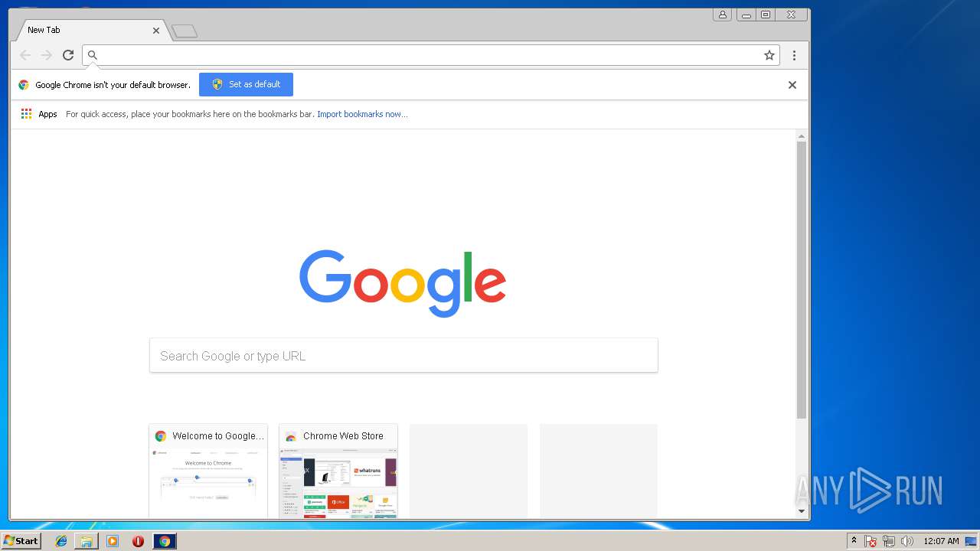980x551 pixels.
Task: Click the page scrollbar up arrow
Action: click(802, 136)
